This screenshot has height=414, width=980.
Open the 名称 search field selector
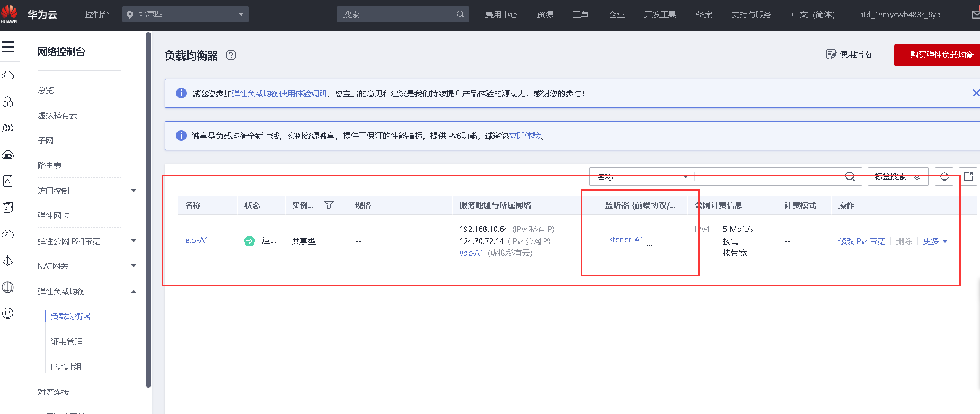[x=642, y=177]
